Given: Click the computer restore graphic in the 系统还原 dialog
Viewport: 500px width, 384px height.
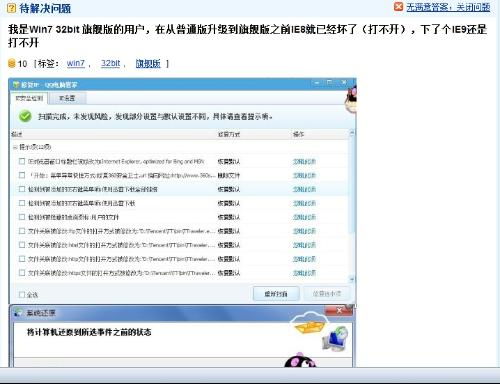Looking at the screenshot, I should (x=335, y=339).
